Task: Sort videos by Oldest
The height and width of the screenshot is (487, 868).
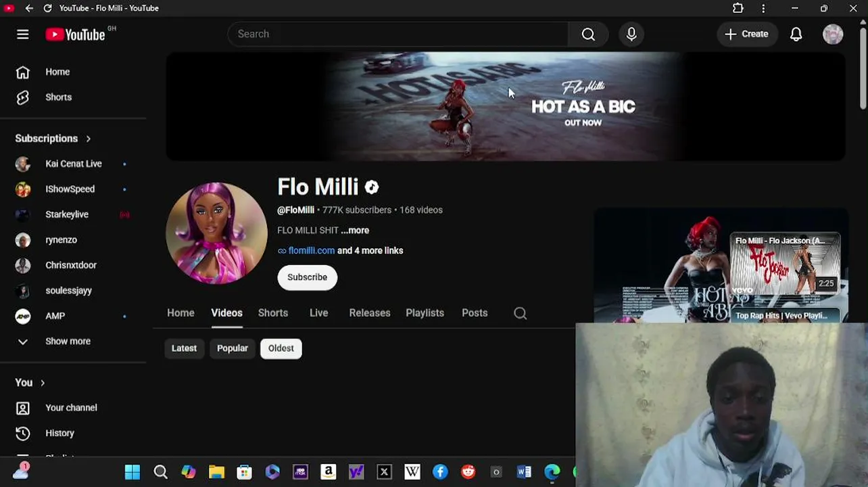Action: pos(281,348)
